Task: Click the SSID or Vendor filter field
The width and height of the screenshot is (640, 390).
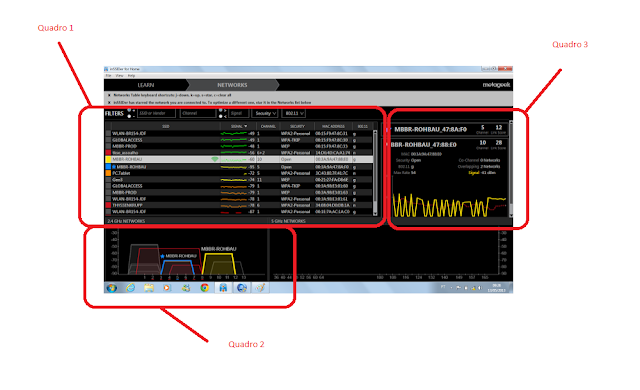Action: coord(157,113)
